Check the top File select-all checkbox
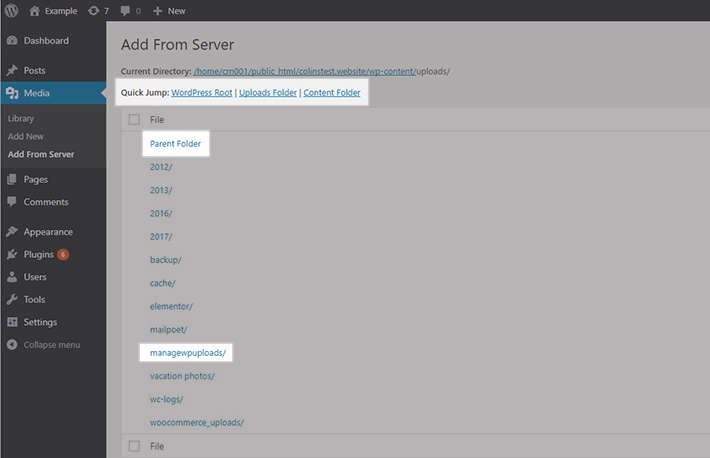 (134, 119)
